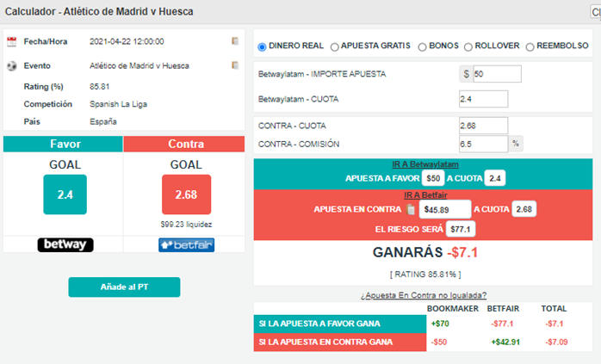Choose the BONOS radio option
Viewport: 601px width, 364px height.
point(423,46)
